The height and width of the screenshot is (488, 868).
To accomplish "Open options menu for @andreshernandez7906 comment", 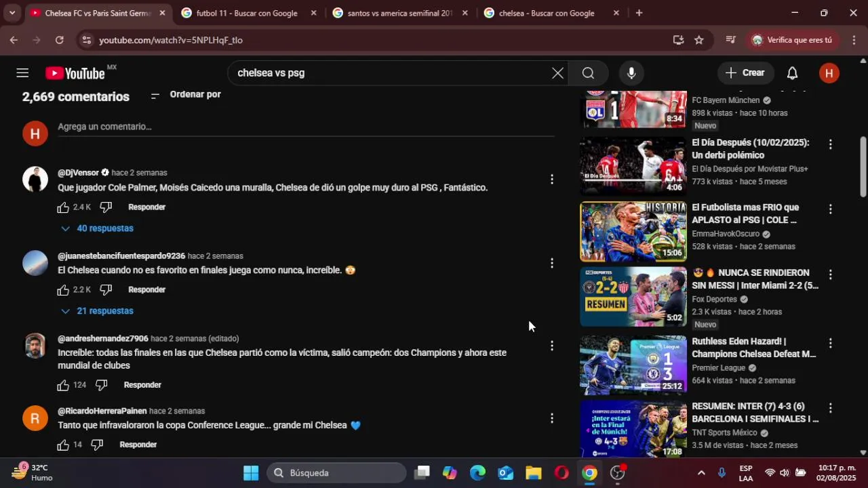I will point(552,346).
